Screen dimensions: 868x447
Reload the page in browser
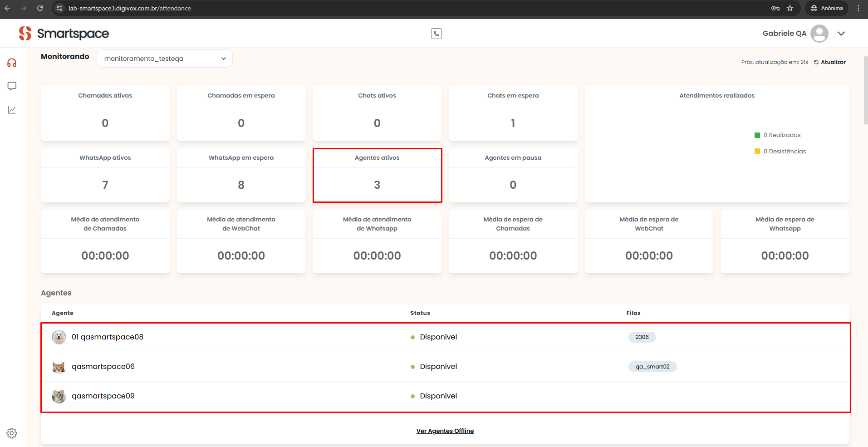pos(40,8)
